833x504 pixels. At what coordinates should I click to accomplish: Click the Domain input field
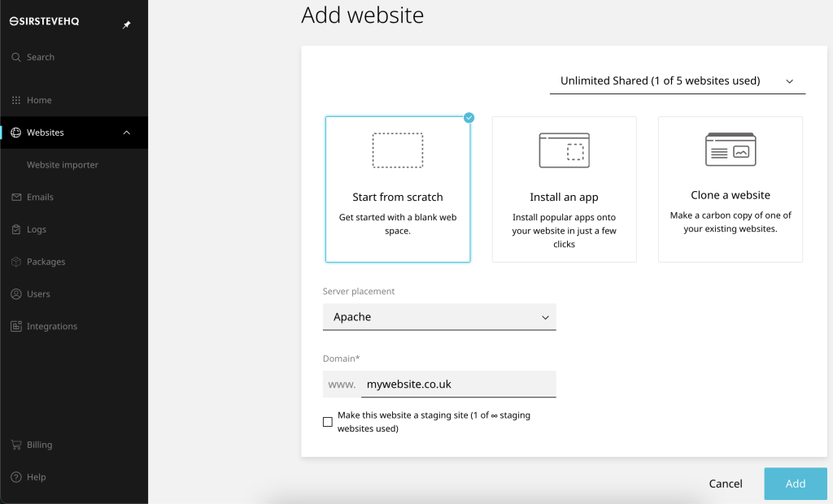click(x=459, y=385)
